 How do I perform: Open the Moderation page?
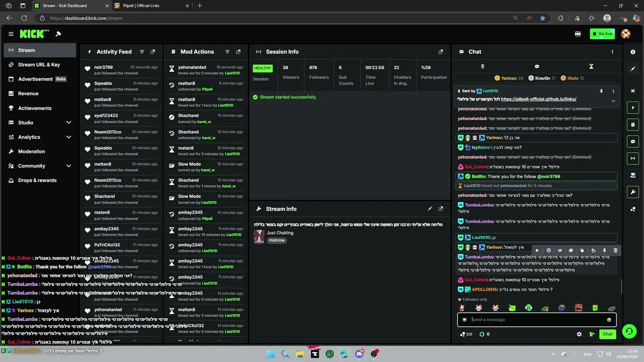pyautogui.click(x=40, y=151)
